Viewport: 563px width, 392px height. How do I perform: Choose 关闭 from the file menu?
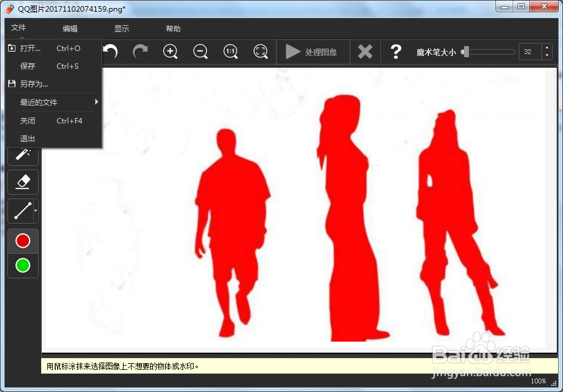(53, 121)
